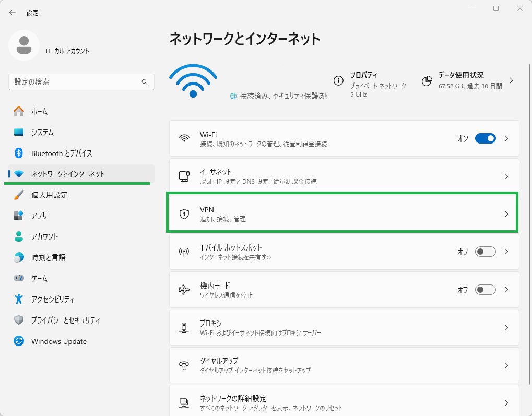This screenshot has width=532, height=416.
Task: Click the data usage pie icon
Action: pos(427,81)
